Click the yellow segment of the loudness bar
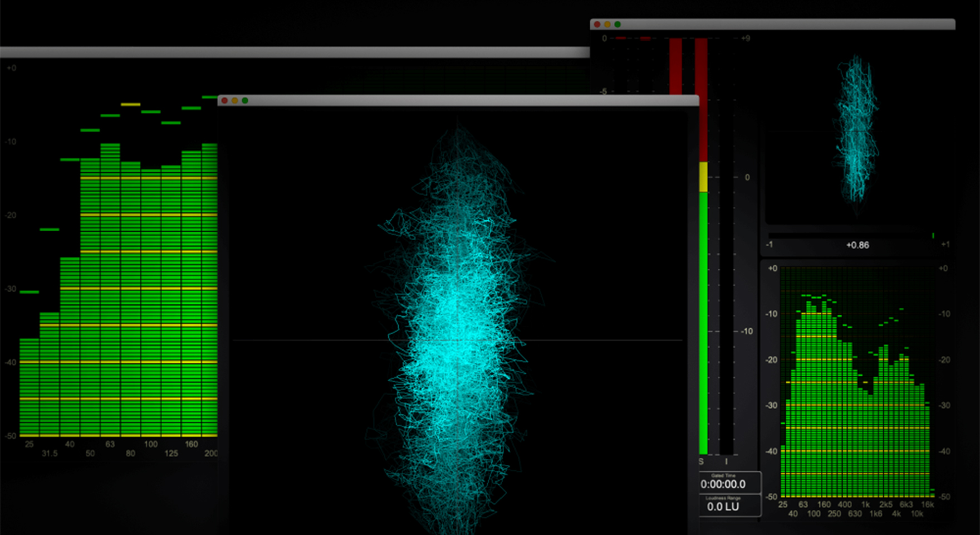 coord(703,177)
